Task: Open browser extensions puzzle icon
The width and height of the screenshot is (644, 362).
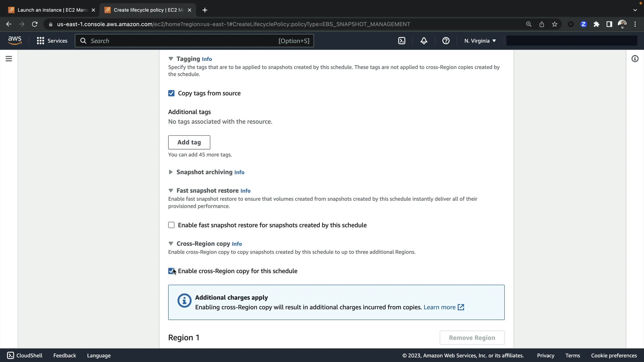Action: point(596,24)
